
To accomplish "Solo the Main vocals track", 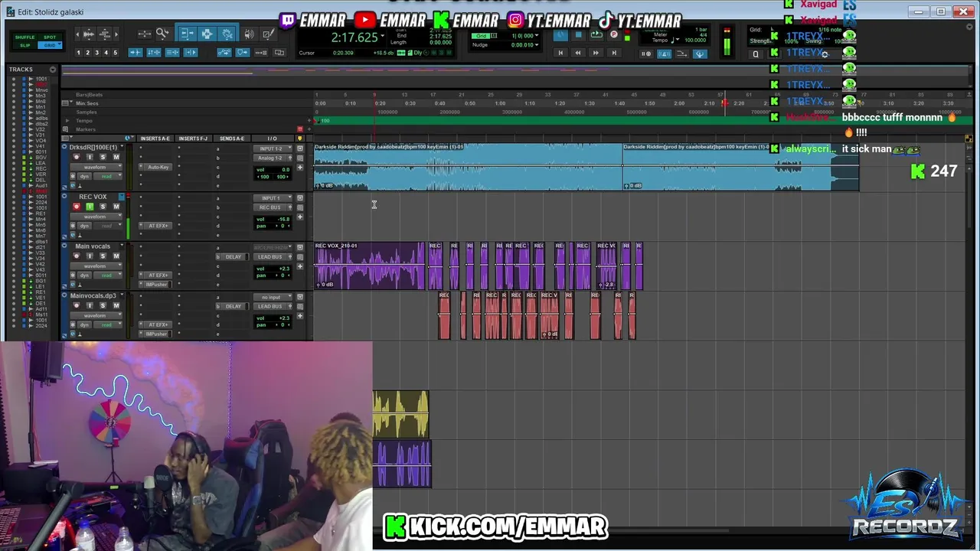I will point(103,256).
